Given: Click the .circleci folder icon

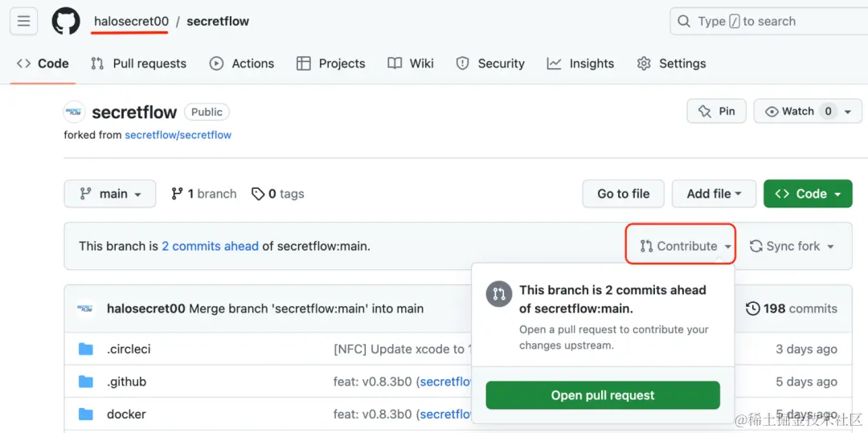Looking at the screenshot, I should coord(86,349).
